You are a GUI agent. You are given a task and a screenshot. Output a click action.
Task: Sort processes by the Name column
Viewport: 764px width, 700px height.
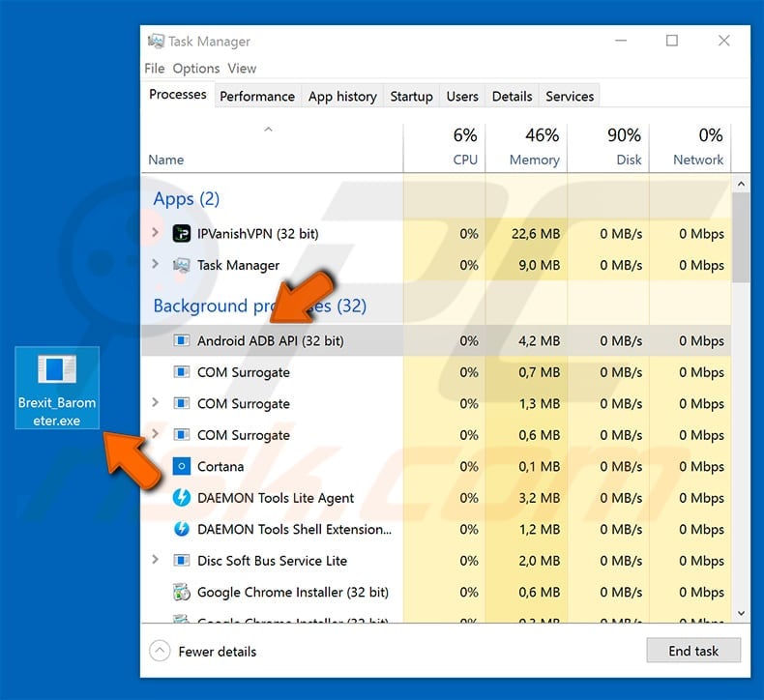pyautogui.click(x=272, y=148)
